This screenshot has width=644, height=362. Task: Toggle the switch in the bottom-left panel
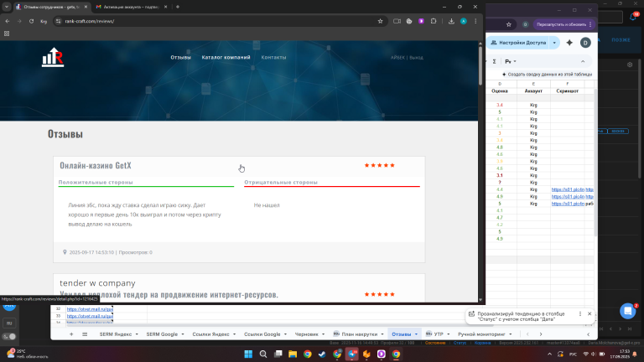coord(9,337)
